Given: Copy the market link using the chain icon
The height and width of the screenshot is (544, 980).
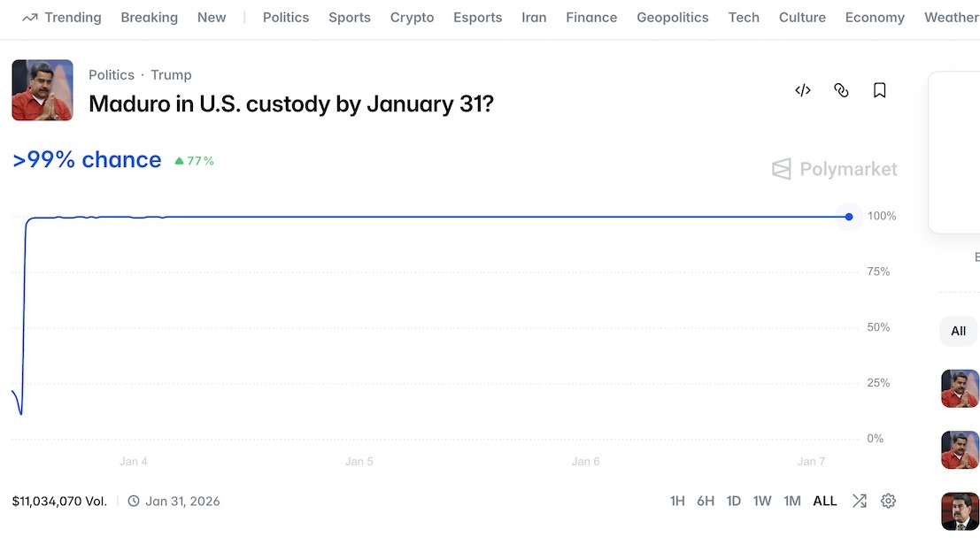Looking at the screenshot, I should pyautogui.click(x=840, y=89).
